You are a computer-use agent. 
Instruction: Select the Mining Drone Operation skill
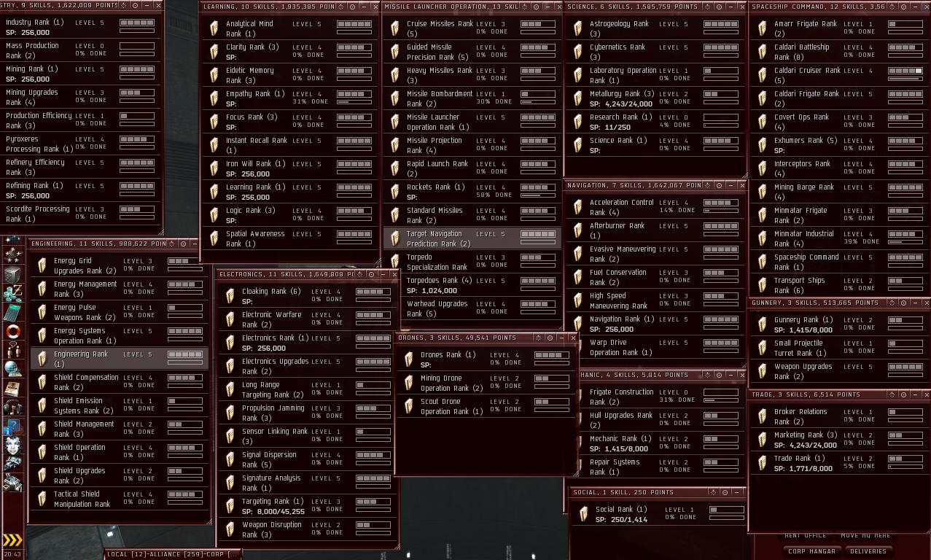[486, 383]
